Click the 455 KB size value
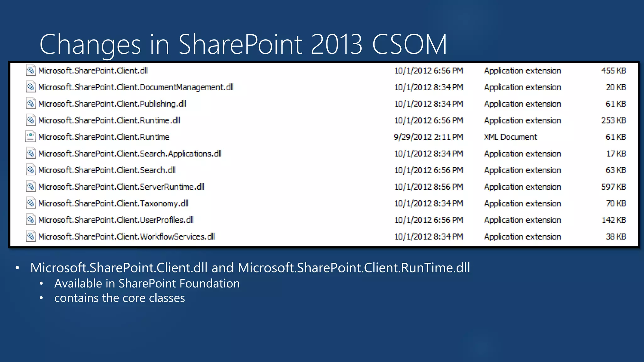The width and height of the screenshot is (644, 362). 613,71
